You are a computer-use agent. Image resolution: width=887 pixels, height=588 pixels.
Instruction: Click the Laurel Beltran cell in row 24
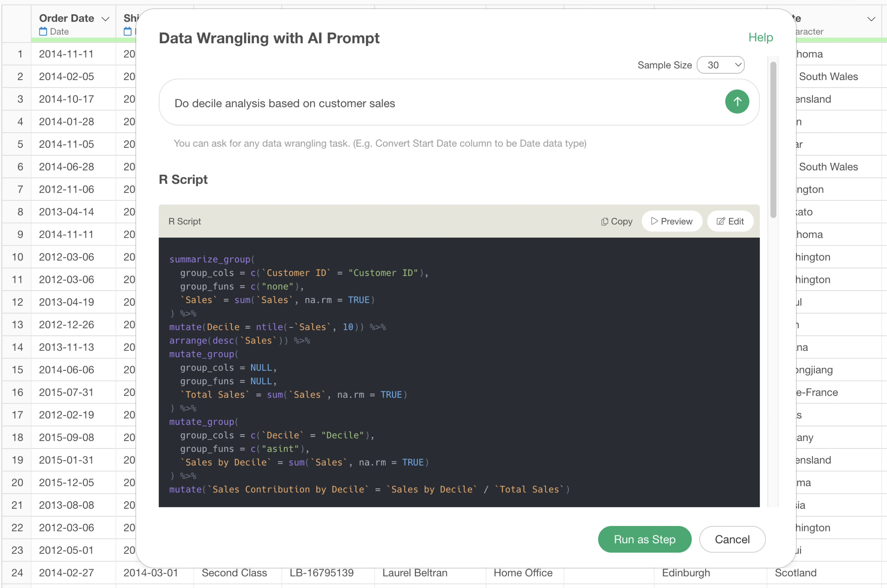pyautogui.click(x=415, y=573)
